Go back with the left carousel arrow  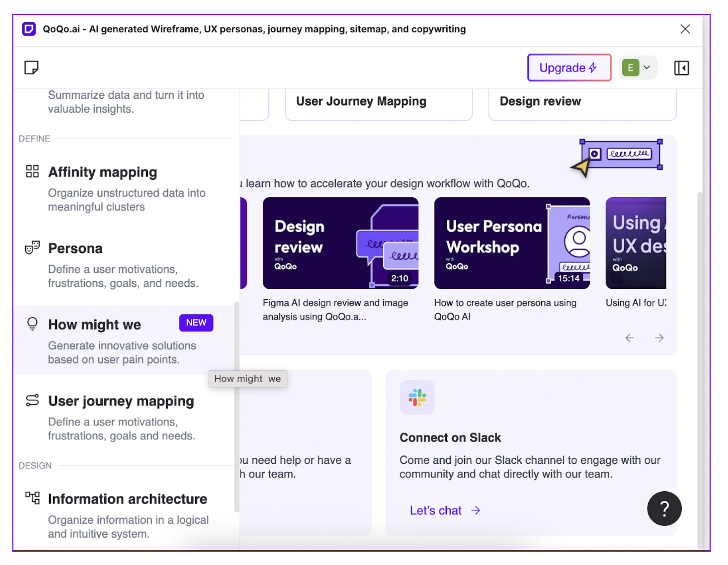coord(630,338)
